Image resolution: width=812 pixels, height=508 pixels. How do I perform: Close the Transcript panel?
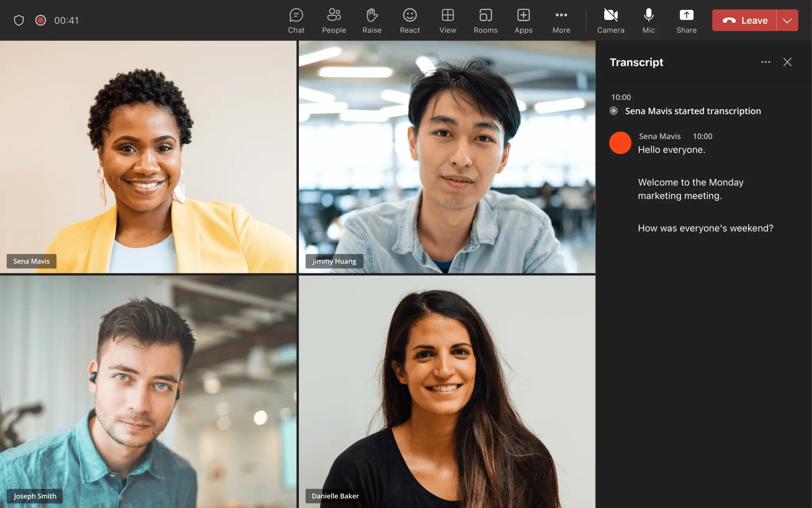click(787, 62)
